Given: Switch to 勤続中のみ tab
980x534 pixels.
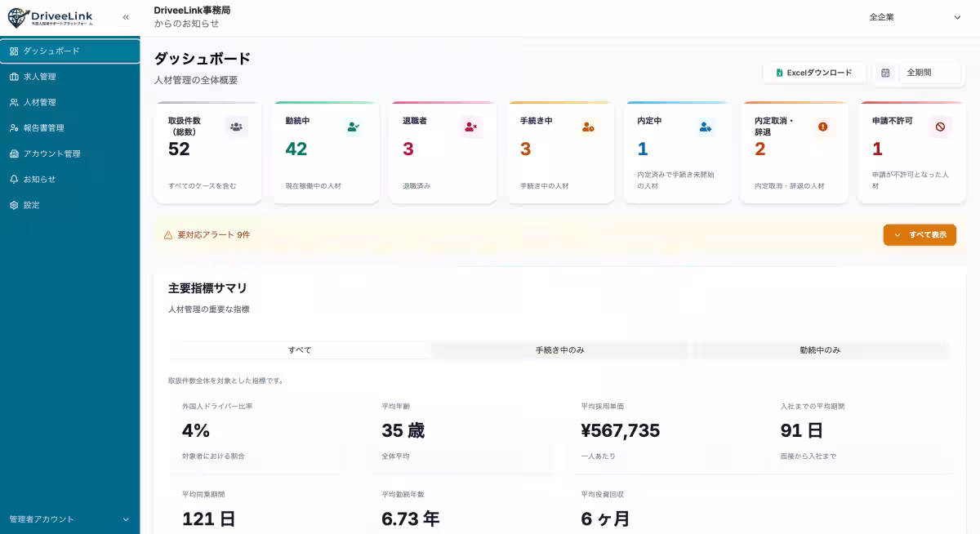Looking at the screenshot, I should coord(820,350).
